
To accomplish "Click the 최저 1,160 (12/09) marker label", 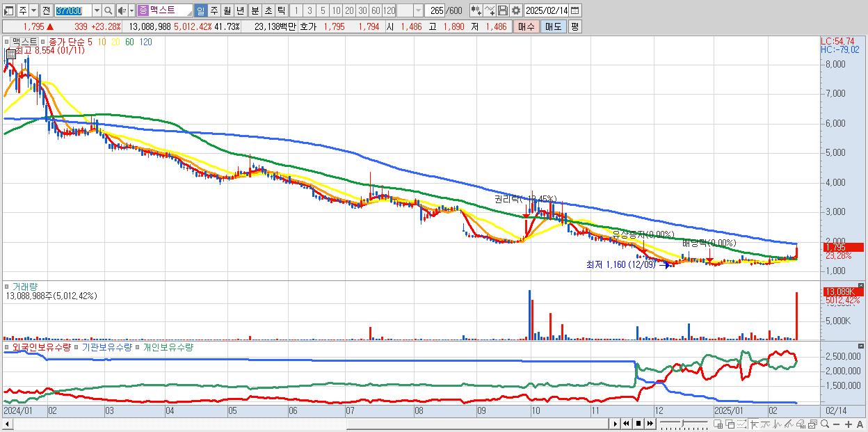I will click(x=620, y=264).
